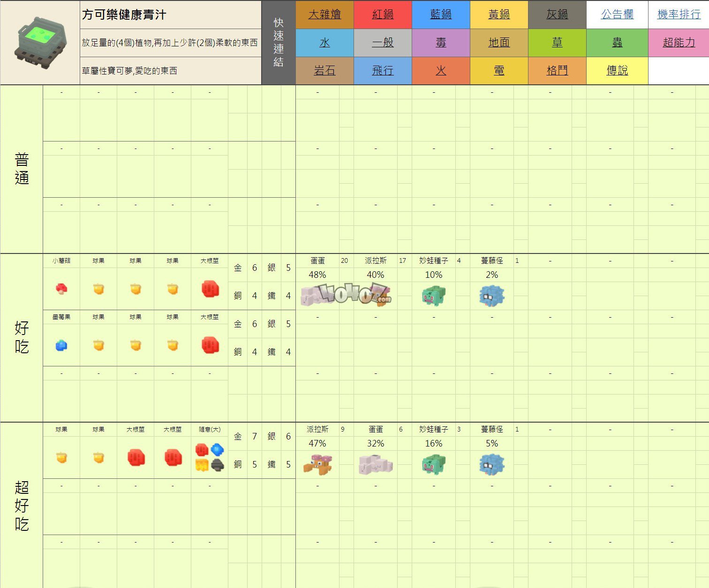Open the 火 fire type link
This screenshot has width=709, height=588.
click(441, 71)
